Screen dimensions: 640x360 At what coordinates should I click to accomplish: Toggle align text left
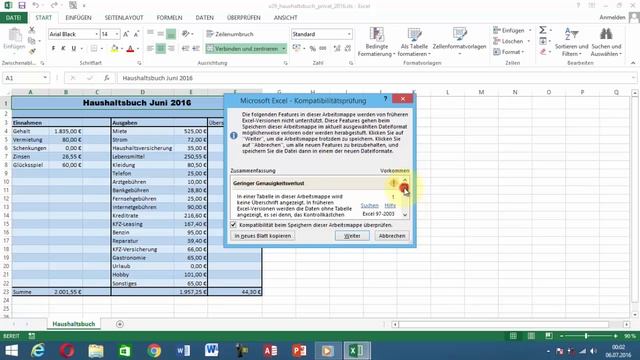(x=150, y=49)
